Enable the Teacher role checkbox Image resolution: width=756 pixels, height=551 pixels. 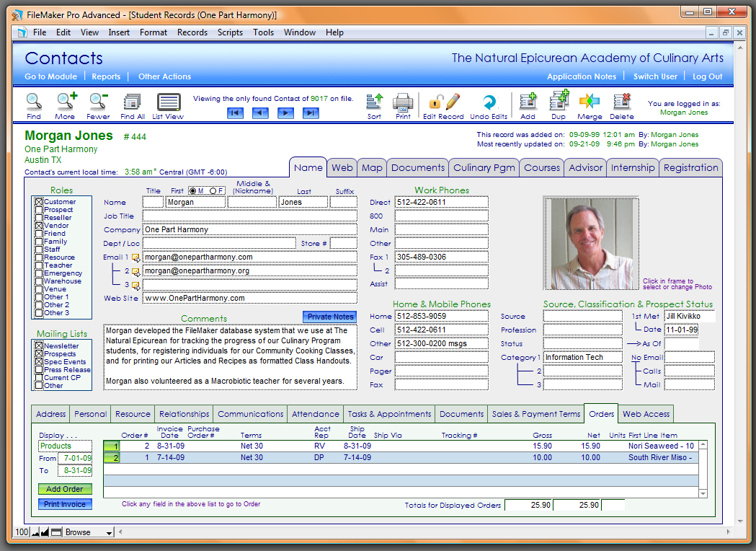coord(39,265)
